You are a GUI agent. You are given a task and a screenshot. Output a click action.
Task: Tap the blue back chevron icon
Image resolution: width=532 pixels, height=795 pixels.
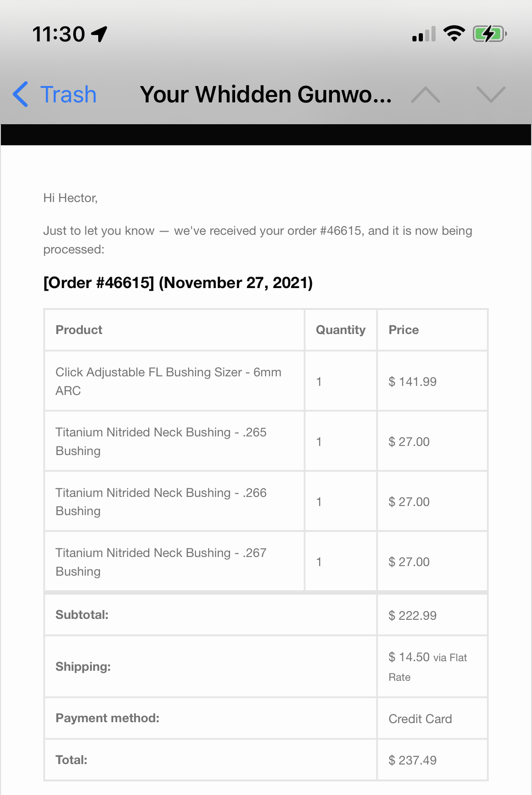21,95
